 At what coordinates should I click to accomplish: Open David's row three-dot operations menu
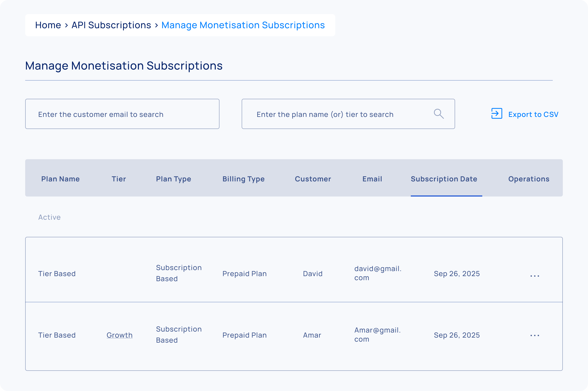click(x=534, y=276)
